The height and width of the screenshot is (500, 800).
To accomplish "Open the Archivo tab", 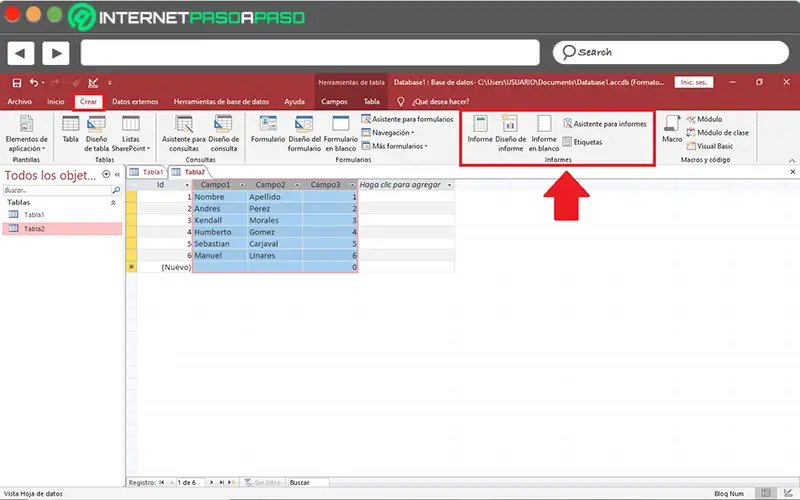I will pyautogui.click(x=19, y=102).
